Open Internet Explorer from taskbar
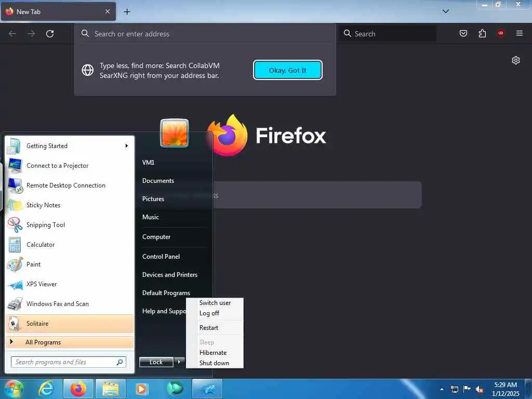532x399 pixels. [x=46, y=389]
